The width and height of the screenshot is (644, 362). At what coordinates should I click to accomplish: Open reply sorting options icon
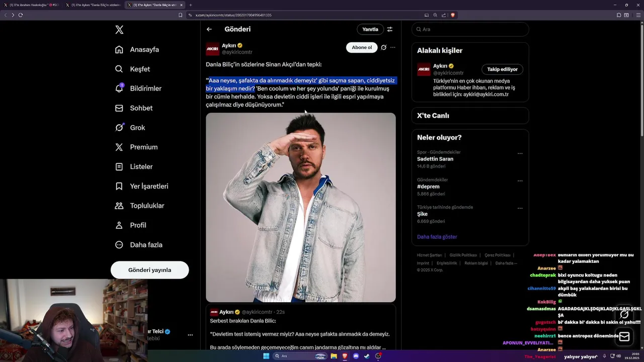coord(390,29)
